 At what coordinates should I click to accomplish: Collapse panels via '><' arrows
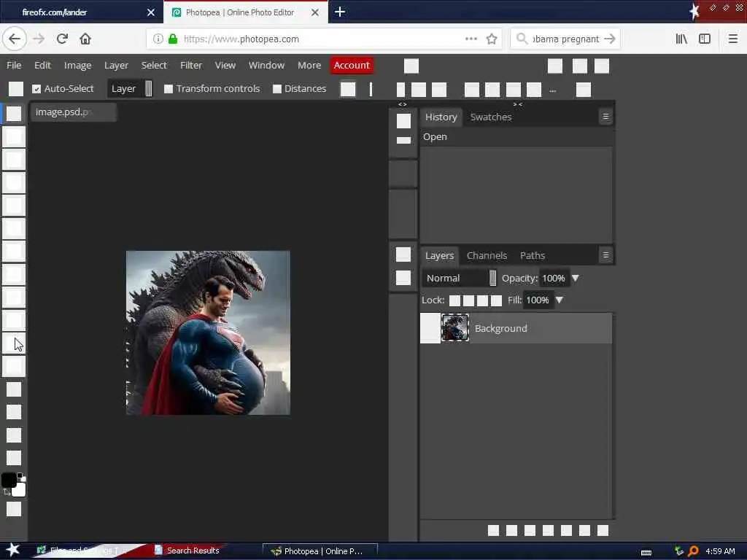[518, 104]
